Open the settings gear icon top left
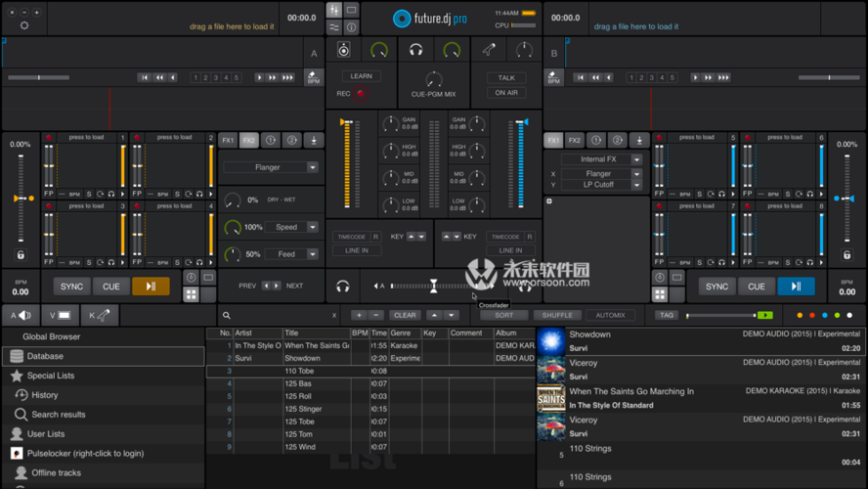Viewport: 868px width, 489px height. [x=24, y=25]
